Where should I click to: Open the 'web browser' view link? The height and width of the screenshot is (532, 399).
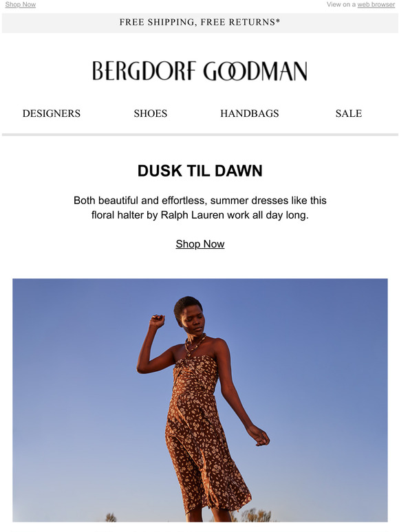[376, 4]
